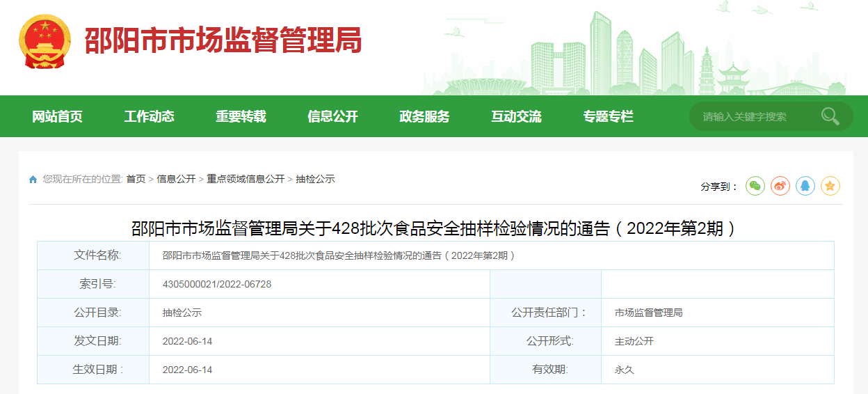
Task: Click 公开目录 label cell
Action: coord(93,313)
